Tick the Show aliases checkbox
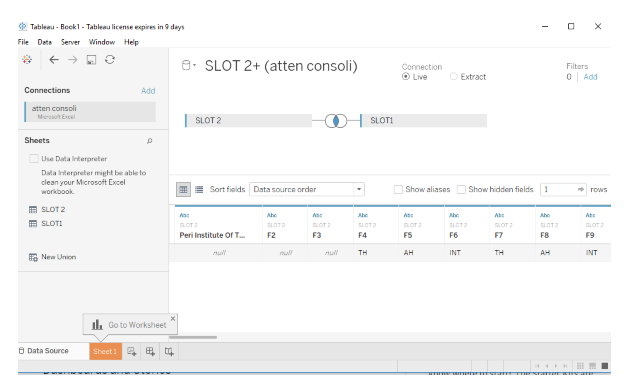The image size is (628, 384). point(398,189)
